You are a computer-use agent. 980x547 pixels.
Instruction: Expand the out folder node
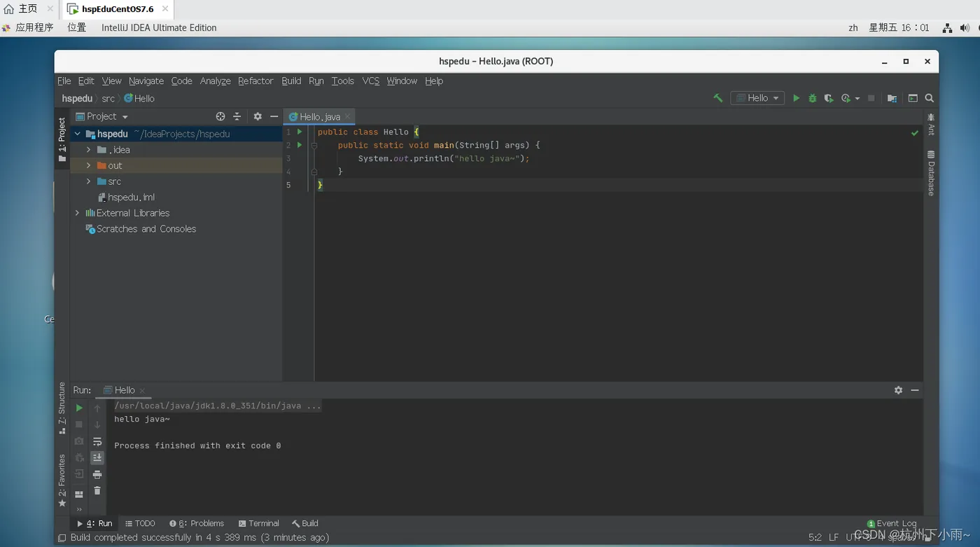(88, 165)
